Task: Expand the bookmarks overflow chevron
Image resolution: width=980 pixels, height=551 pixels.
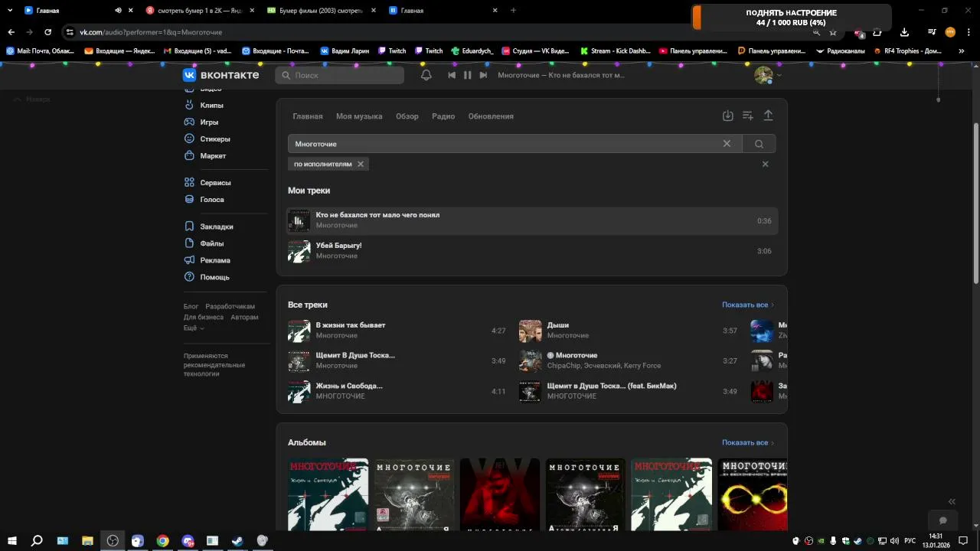Action: (962, 51)
